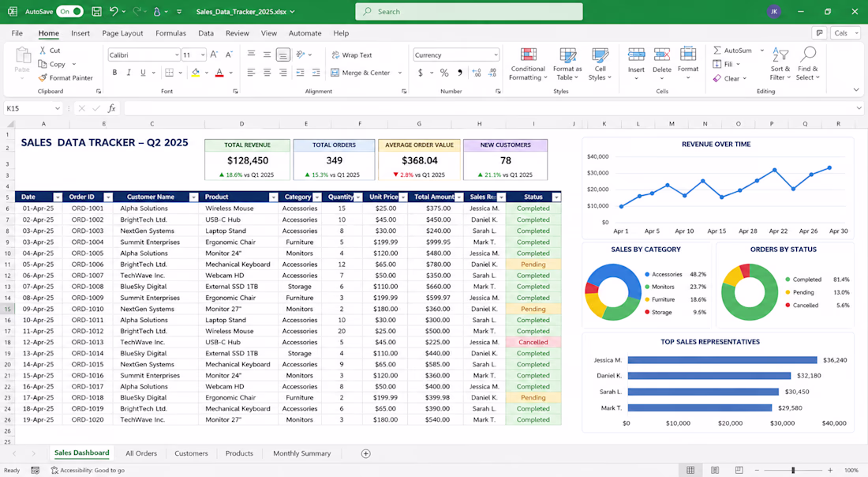Switch to Page Break Preview in status bar
The height and width of the screenshot is (477, 868).
tap(739, 470)
